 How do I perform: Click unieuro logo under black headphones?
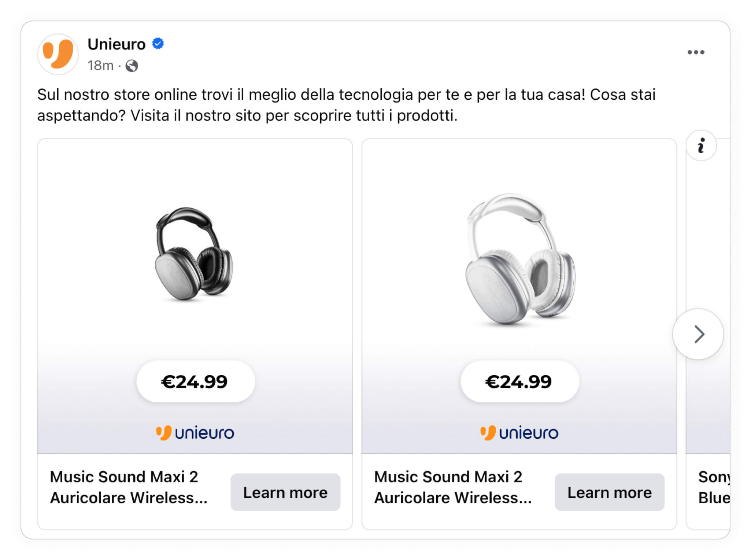[x=195, y=433]
